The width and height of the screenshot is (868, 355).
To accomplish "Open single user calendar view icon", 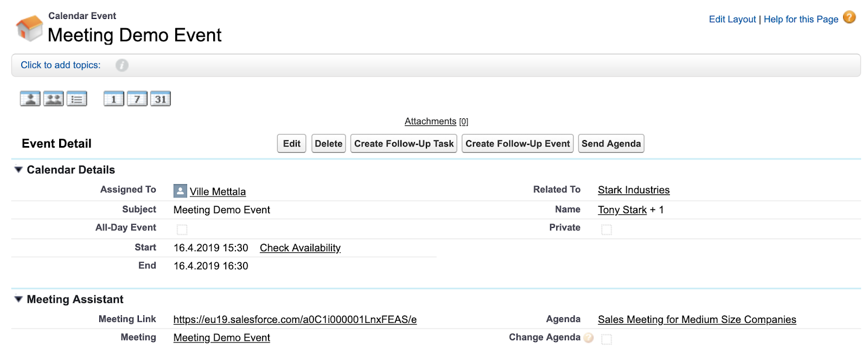I will point(30,99).
